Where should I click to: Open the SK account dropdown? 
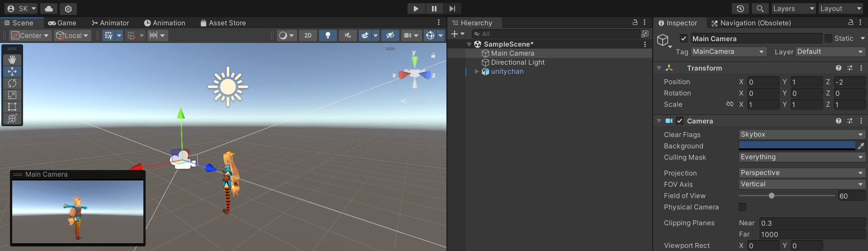click(21, 9)
